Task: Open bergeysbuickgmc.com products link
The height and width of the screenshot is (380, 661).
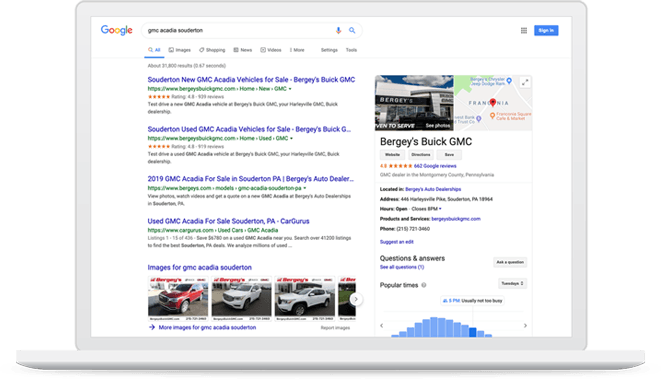Action: click(456, 219)
